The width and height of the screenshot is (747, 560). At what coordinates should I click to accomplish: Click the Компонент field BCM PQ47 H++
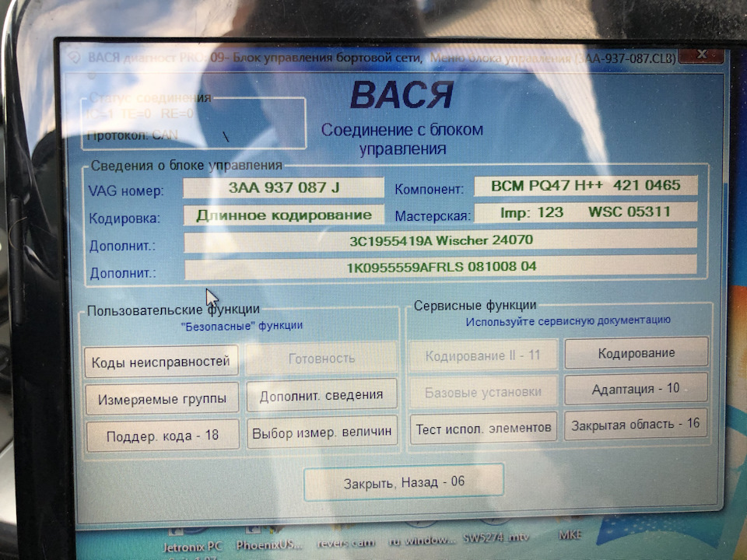pyautogui.click(x=586, y=185)
